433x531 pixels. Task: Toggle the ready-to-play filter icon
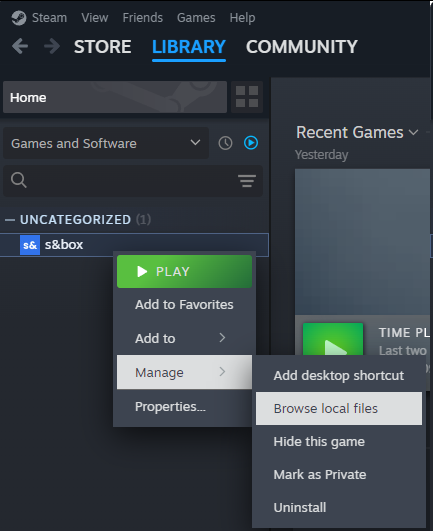[x=251, y=143]
